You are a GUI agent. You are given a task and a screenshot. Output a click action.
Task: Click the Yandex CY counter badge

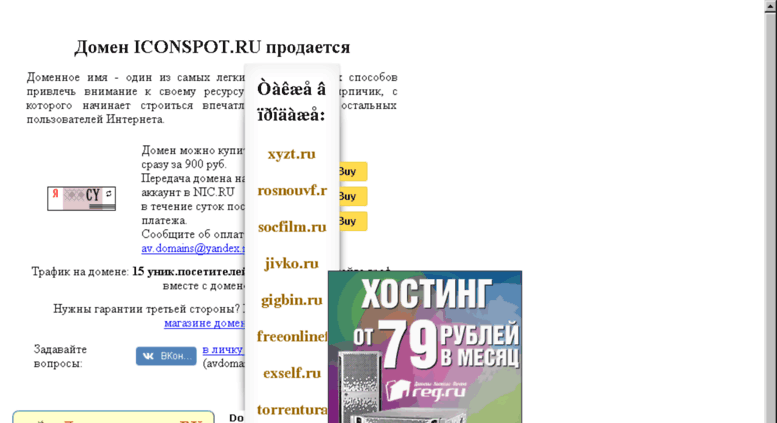[x=82, y=199]
